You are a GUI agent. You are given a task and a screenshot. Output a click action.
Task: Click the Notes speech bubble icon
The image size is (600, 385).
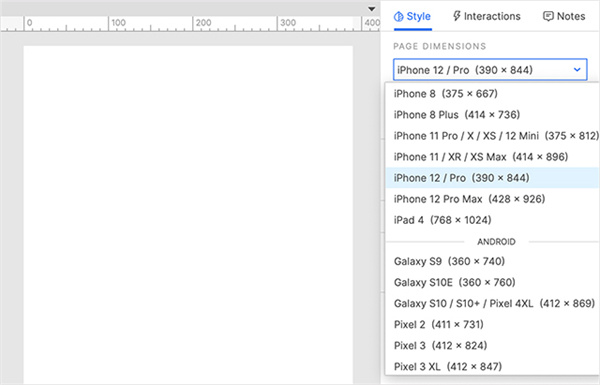[548, 16]
